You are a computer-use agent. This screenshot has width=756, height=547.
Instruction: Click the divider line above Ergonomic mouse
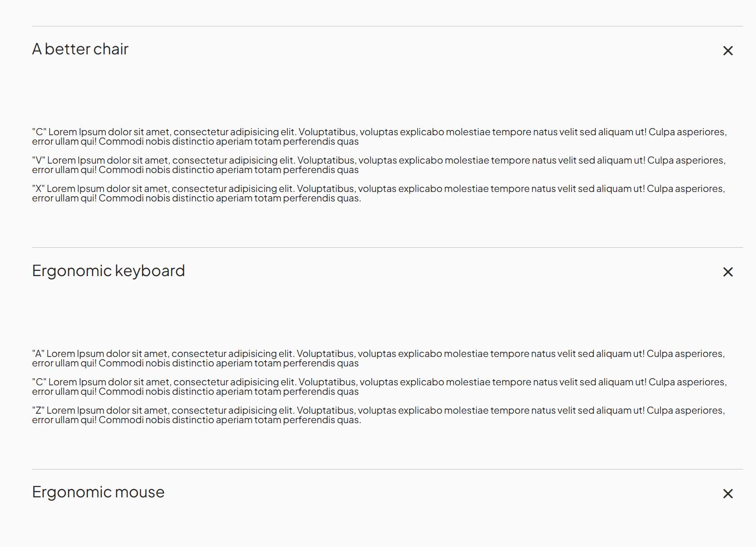tap(387, 469)
